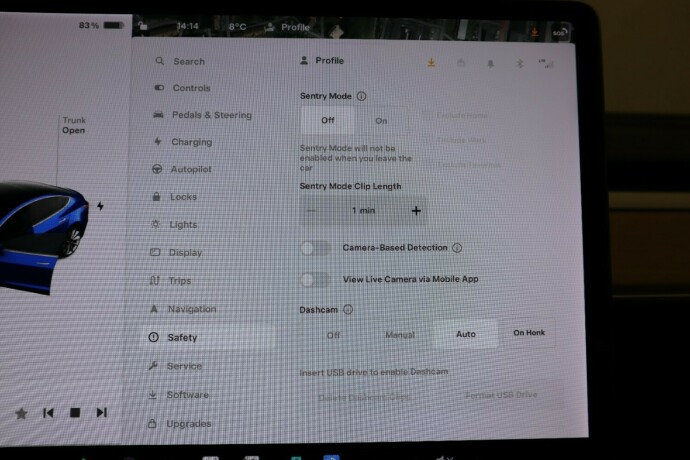Favorite the current media with star icon

click(x=21, y=412)
